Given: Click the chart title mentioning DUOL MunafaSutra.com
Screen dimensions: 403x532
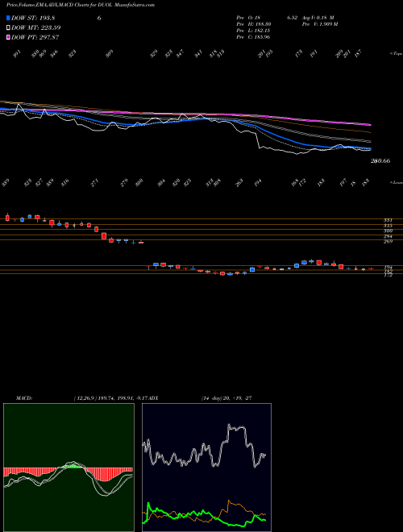Looking at the screenshot, I should pyautogui.click(x=81, y=5).
